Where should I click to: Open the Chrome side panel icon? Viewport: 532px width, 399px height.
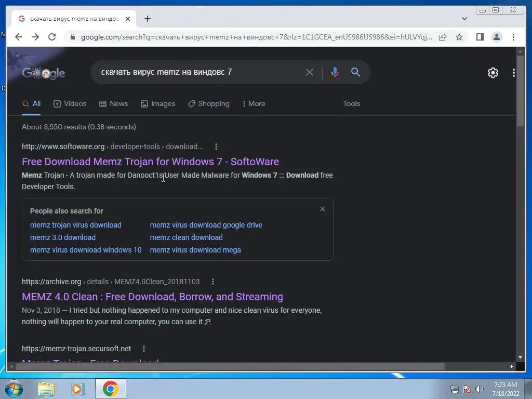(480, 37)
